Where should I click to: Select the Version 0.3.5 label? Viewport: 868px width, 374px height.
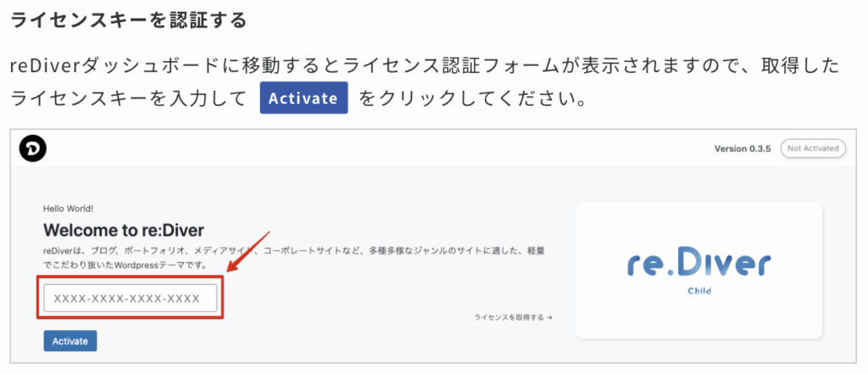coord(743,149)
